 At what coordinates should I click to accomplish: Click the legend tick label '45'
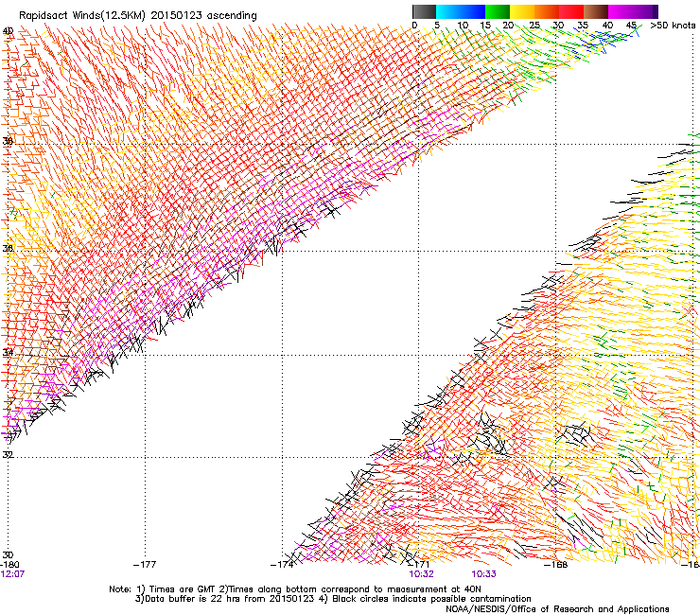point(631,26)
